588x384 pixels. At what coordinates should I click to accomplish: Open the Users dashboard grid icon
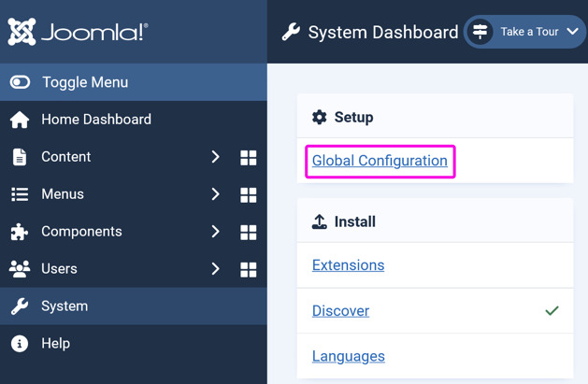tap(249, 270)
